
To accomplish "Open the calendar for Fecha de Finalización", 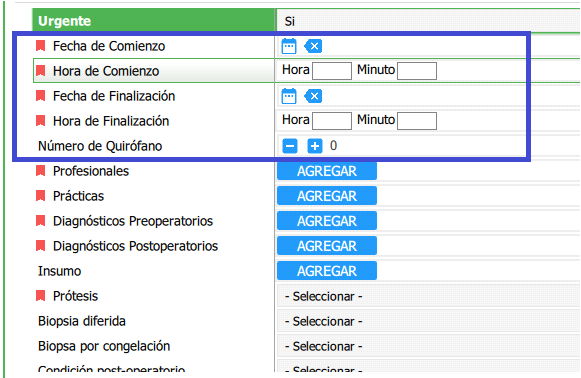I will [x=289, y=96].
